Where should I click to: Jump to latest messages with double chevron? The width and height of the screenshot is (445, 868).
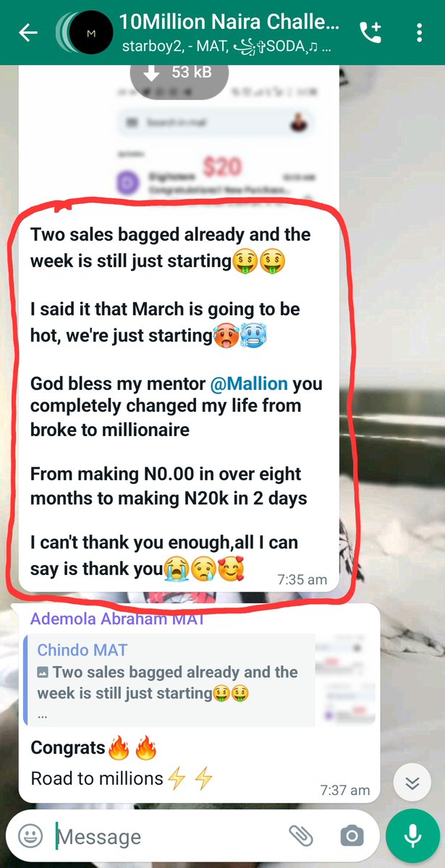412,783
